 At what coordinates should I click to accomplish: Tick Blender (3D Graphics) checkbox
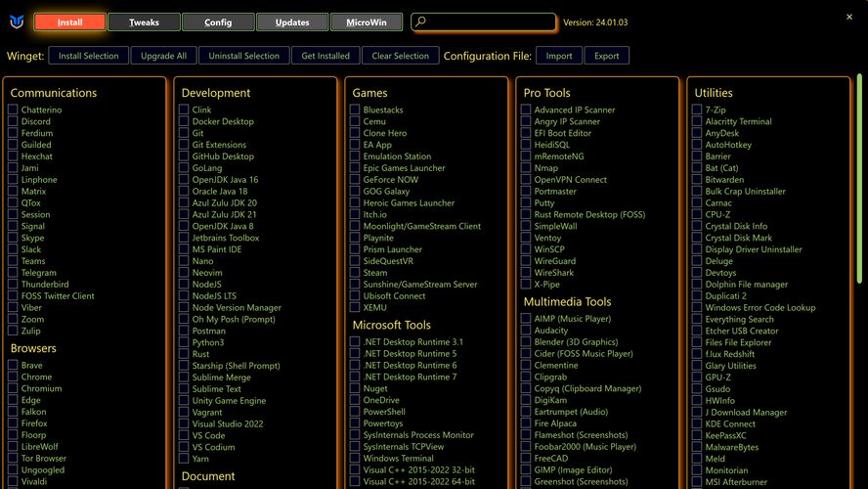(526, 341)
